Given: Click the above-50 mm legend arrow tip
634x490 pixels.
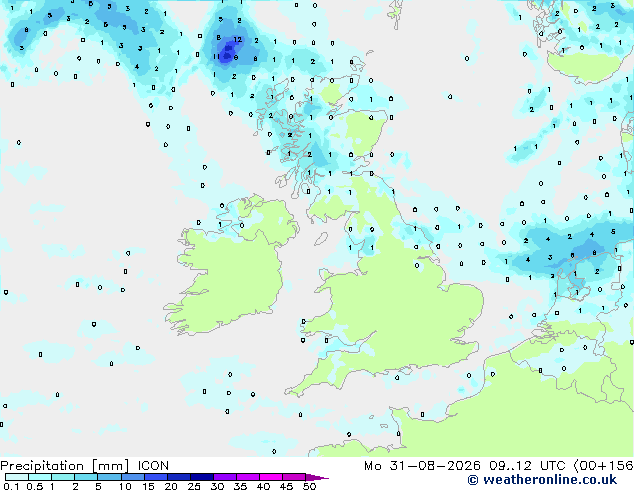Looking at the screenshot, I should coord(317,477).
